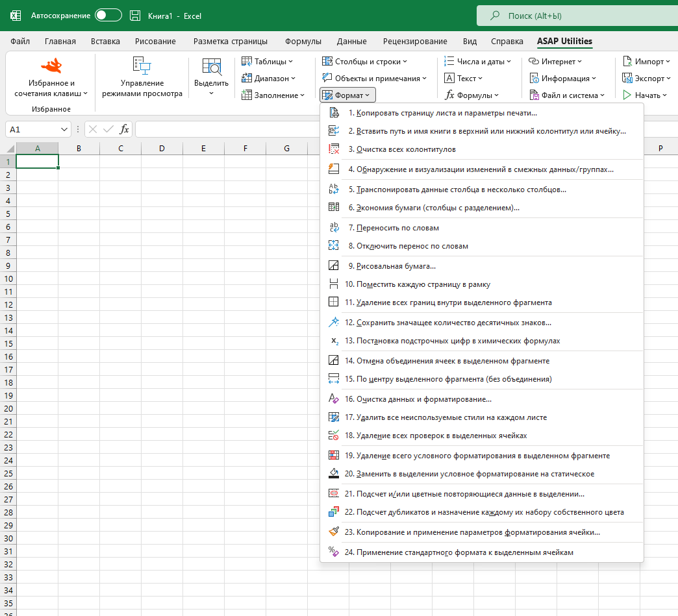Screen dimensions: 678x616
Task: Toggle the Автосохранение switch
Action: [x=108, y=16]
